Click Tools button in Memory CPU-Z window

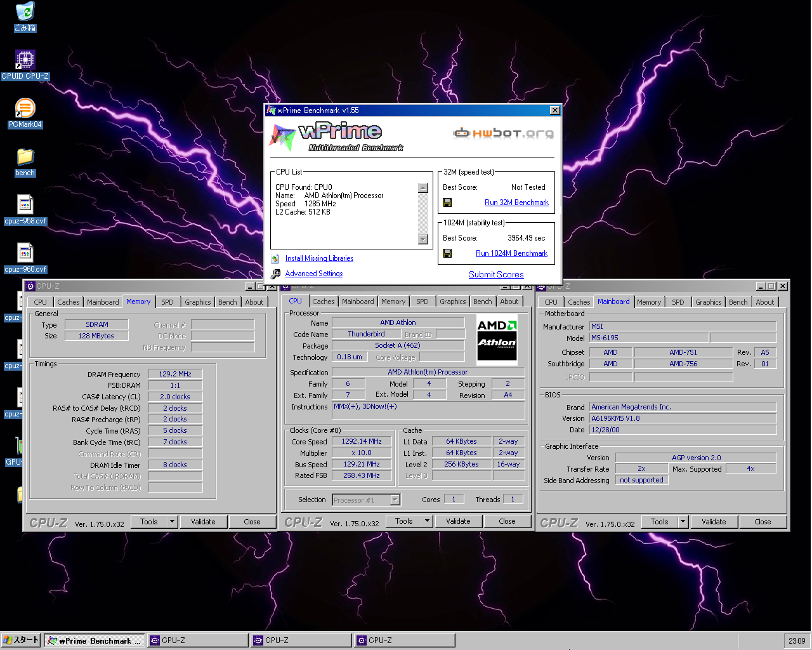click(x=149, y=522)
